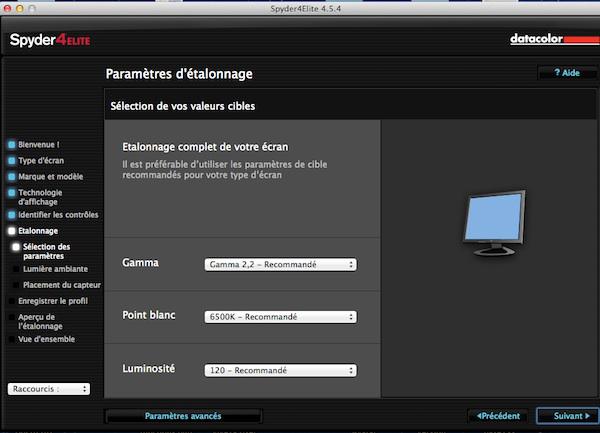Image resolution: width=600 pixels, height=433 pixels.
Task: Click the datacolor brand logo
Action: click(x=546, y=41)
